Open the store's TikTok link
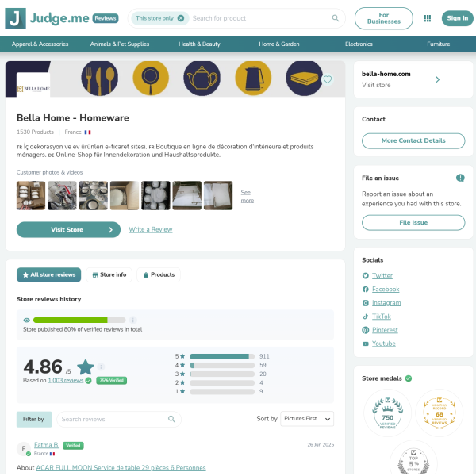Screen dimensions: 476x476 [382, 317]
